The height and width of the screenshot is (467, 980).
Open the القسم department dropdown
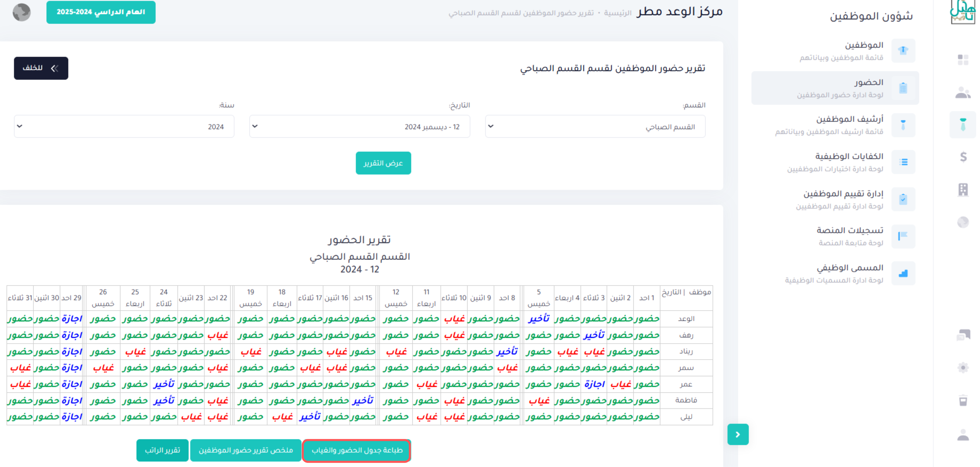(595, 127)
